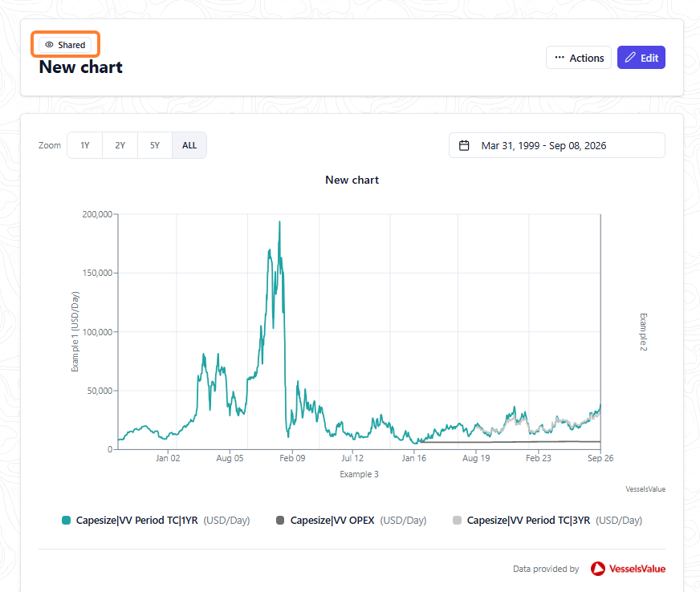
Task: Click the pencil icon on Edit button
Action: point(630,58)
